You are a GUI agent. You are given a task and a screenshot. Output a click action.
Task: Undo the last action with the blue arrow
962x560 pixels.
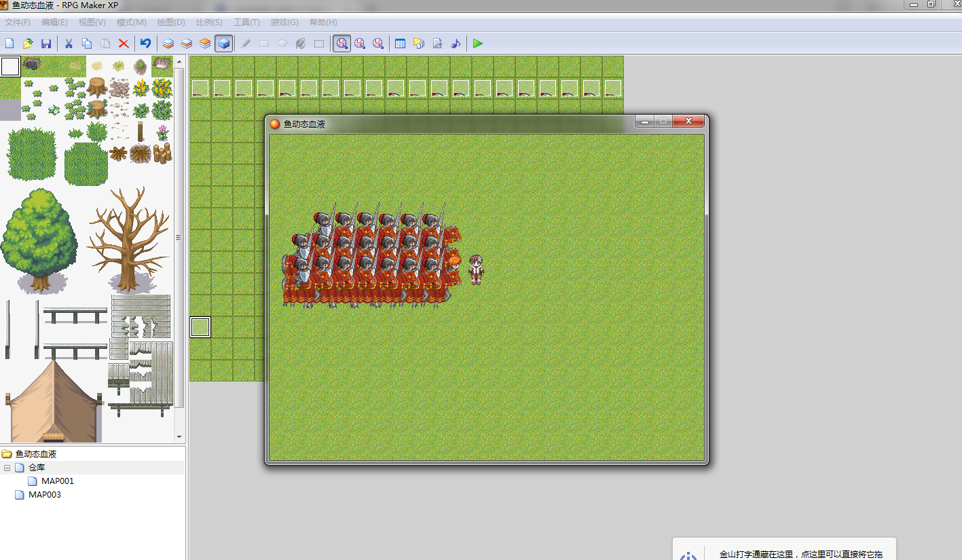(x=145, y=43)
